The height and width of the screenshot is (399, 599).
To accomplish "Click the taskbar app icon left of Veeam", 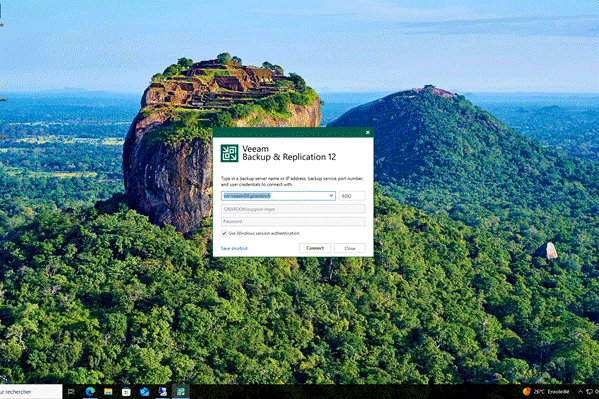I will pyautogui.click(x=162, y=391).
